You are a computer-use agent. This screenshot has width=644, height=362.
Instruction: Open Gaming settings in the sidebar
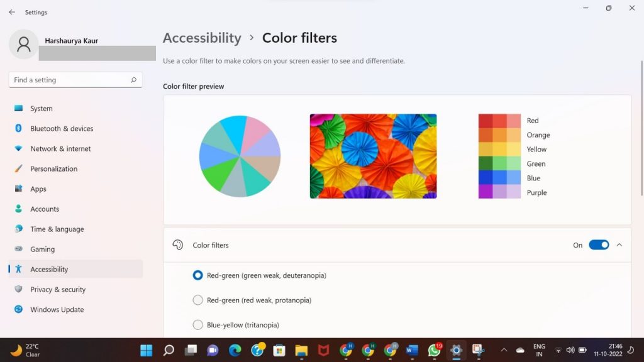pyautogui.click(x=42, y=249)
